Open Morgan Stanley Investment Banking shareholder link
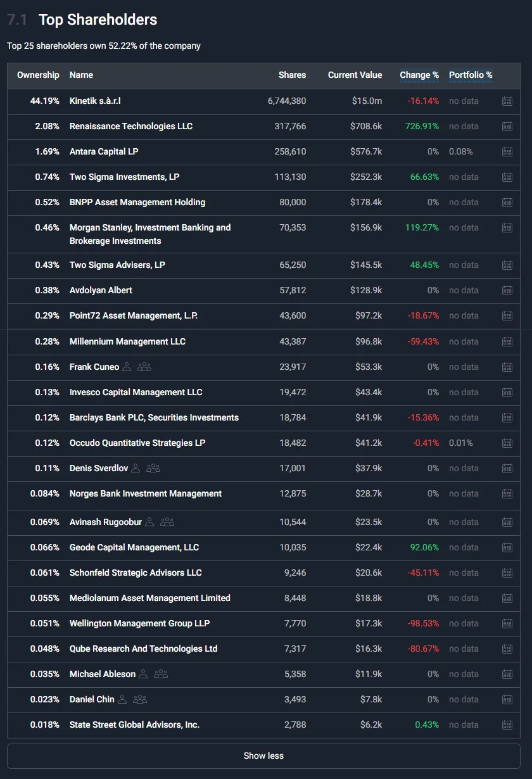The width and height of the screenshot is (532, 779). [x=150, y=234]
